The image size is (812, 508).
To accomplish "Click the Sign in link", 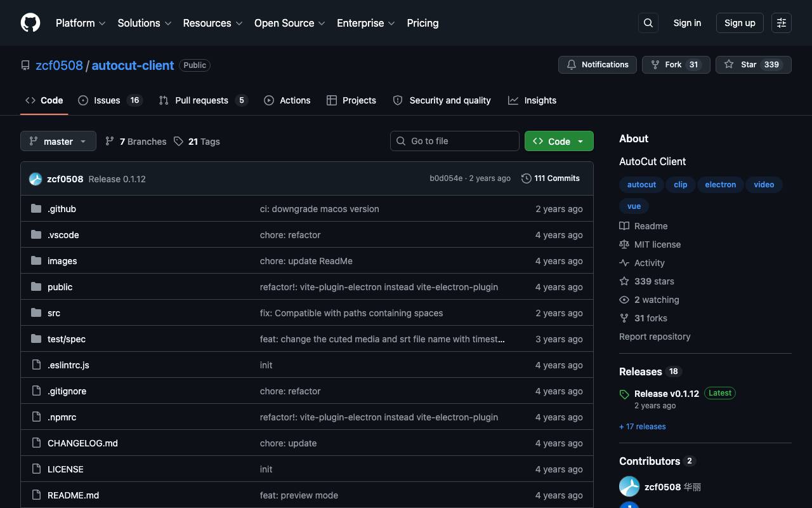I will point(687,23).
